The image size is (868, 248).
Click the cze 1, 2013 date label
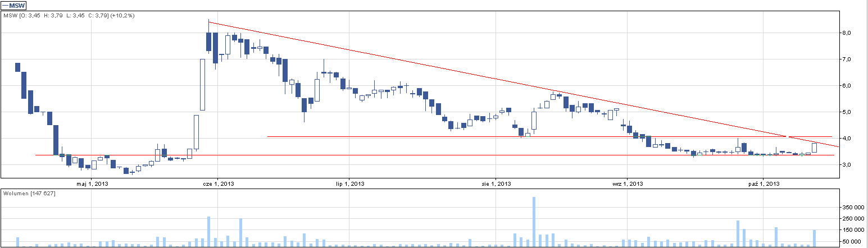tap(217, 183)
